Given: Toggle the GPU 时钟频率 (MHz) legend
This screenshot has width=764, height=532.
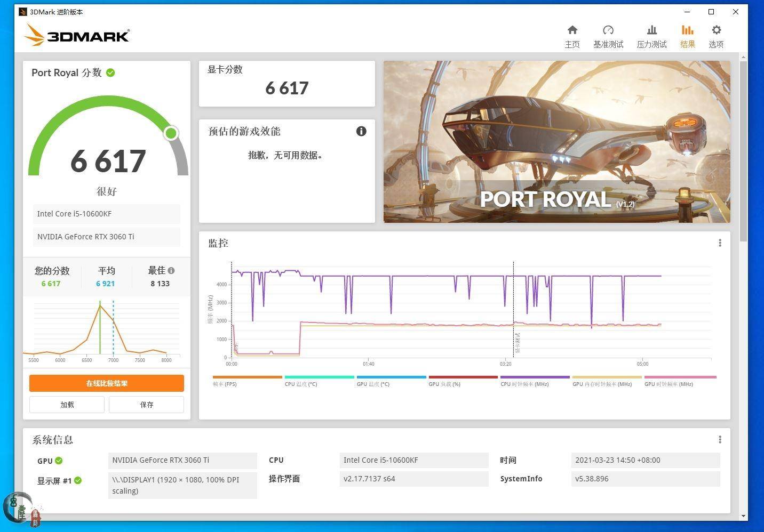Looking at the screenshot, I should [x=679, y=381].
